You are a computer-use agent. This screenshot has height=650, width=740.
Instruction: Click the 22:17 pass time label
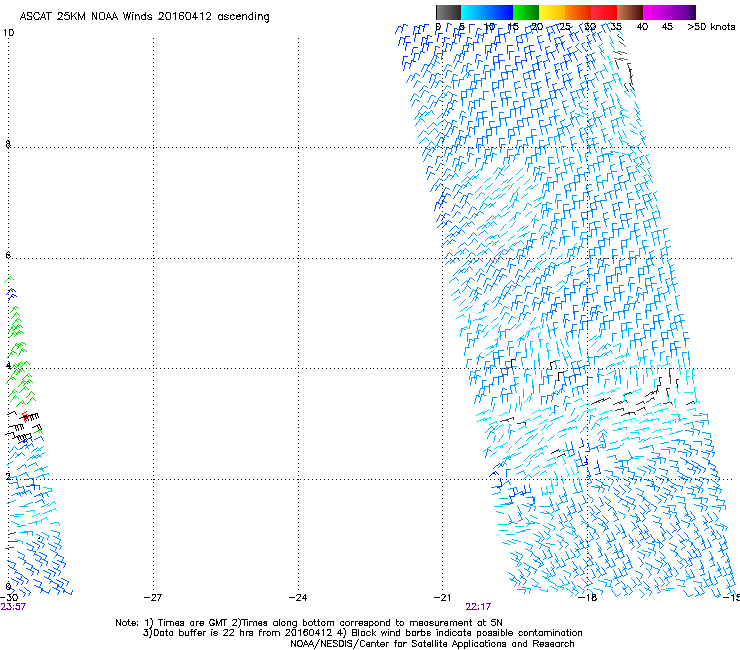[x=478, y=607]
